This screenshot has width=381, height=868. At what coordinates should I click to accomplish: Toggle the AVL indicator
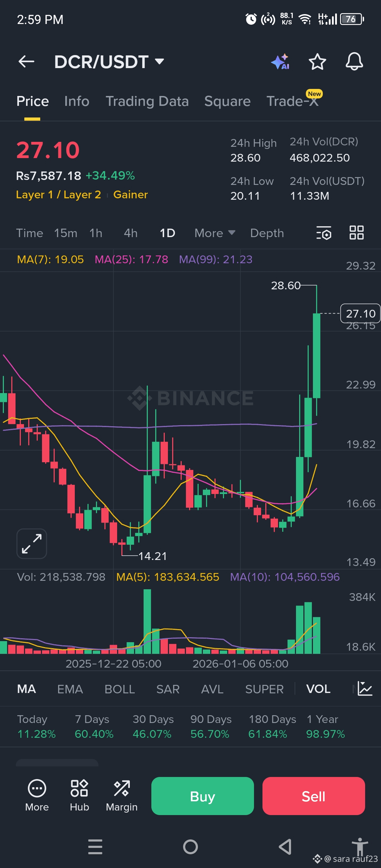point(212,689)
